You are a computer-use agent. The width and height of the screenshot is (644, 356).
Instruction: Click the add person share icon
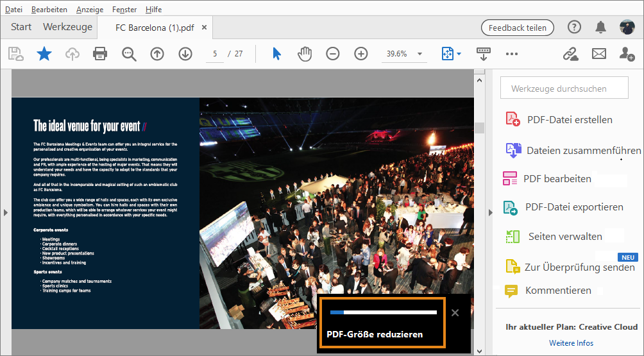coord(627,54)
